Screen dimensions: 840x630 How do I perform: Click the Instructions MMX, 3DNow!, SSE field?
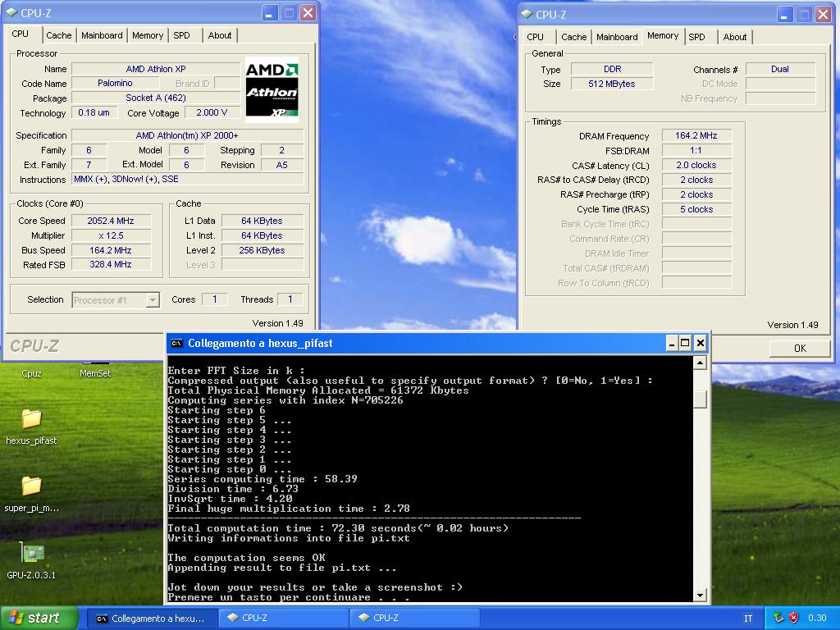coord(188,179)
